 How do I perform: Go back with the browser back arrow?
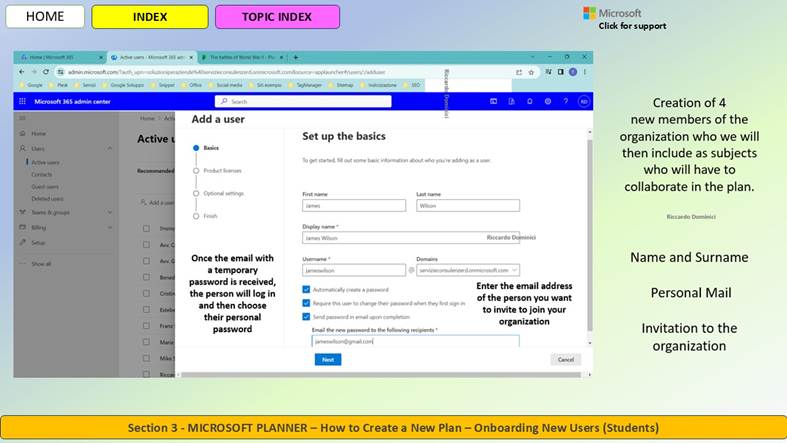pos(22,72)
